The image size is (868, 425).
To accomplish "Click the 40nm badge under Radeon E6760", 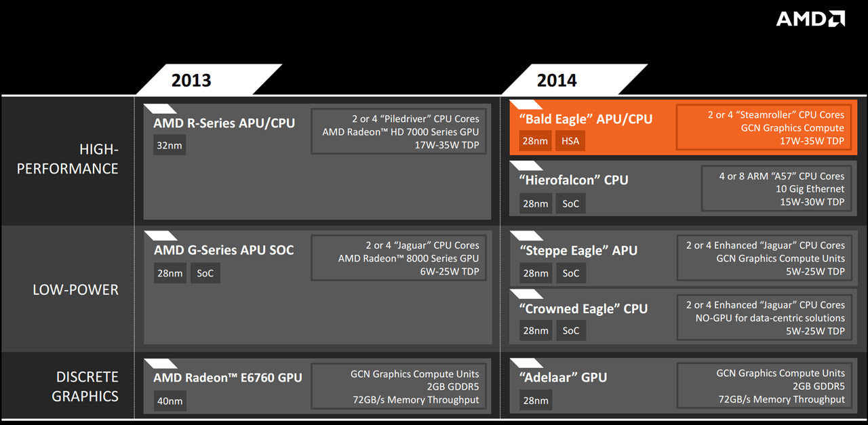I will click(170, 401).
